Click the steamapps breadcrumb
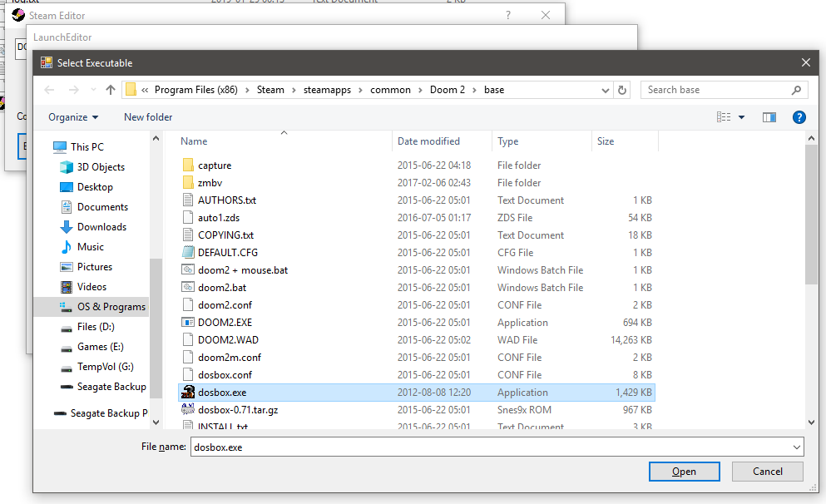The height and width of the screenshot is (504, 826). tap(327, 90)
